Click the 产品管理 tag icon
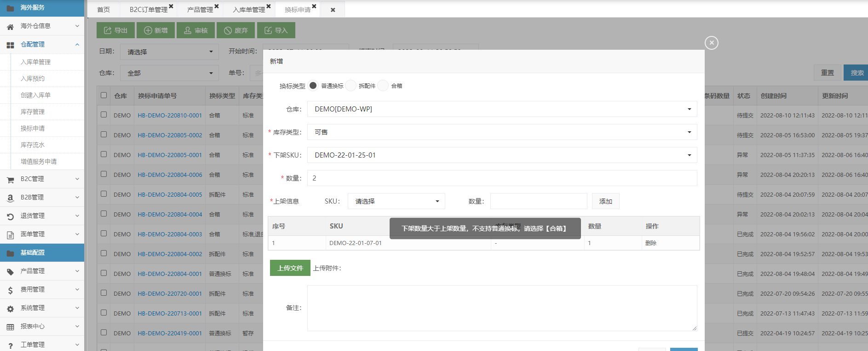This screenshot has height=351, width=868. [10, 272]
